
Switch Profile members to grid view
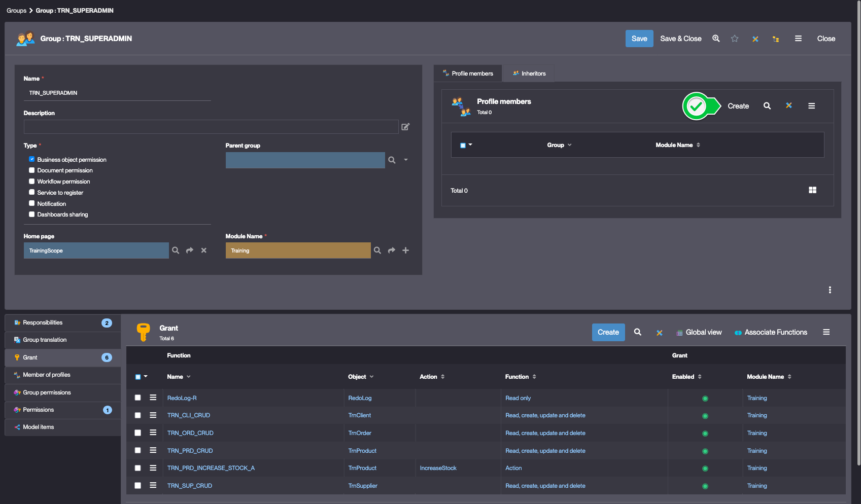point(813,190)
